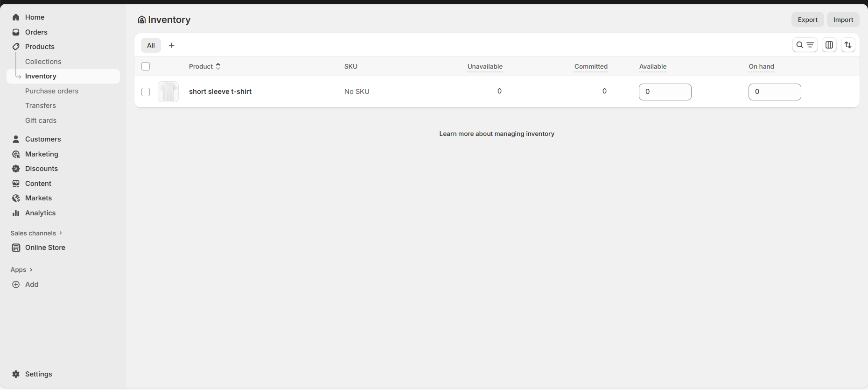Sort by Product column header
868x390 pixels.
tap(204, 66)
